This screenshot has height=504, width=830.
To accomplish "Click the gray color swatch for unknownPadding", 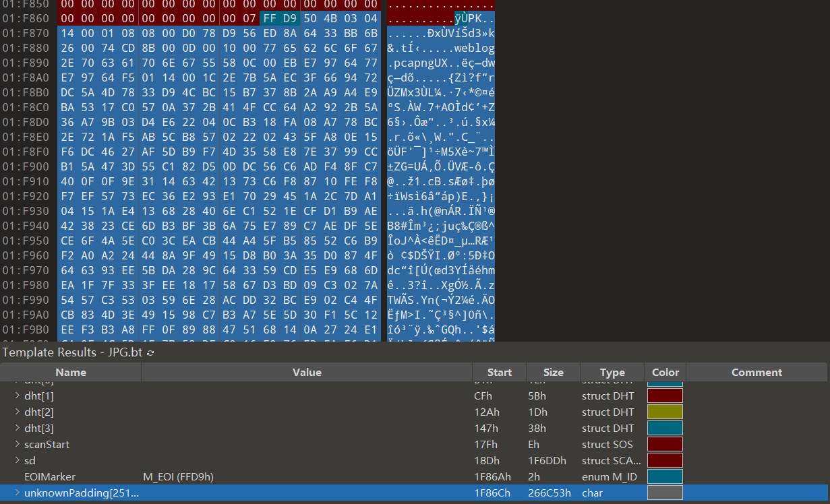I will 665,493.
